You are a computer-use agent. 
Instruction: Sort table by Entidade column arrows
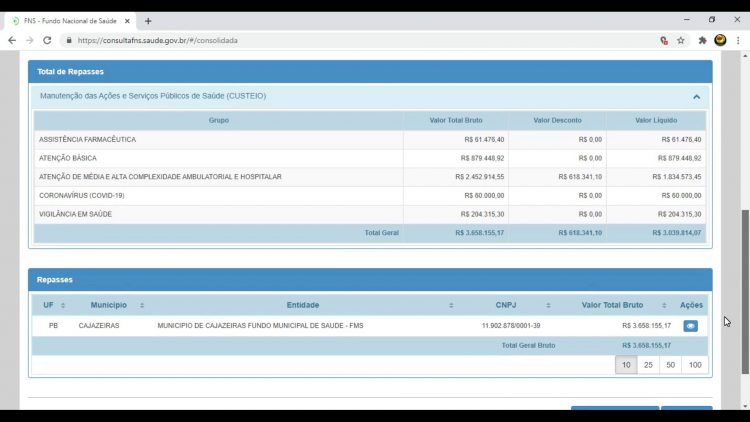pyautogui.click(x=451, y=305)
